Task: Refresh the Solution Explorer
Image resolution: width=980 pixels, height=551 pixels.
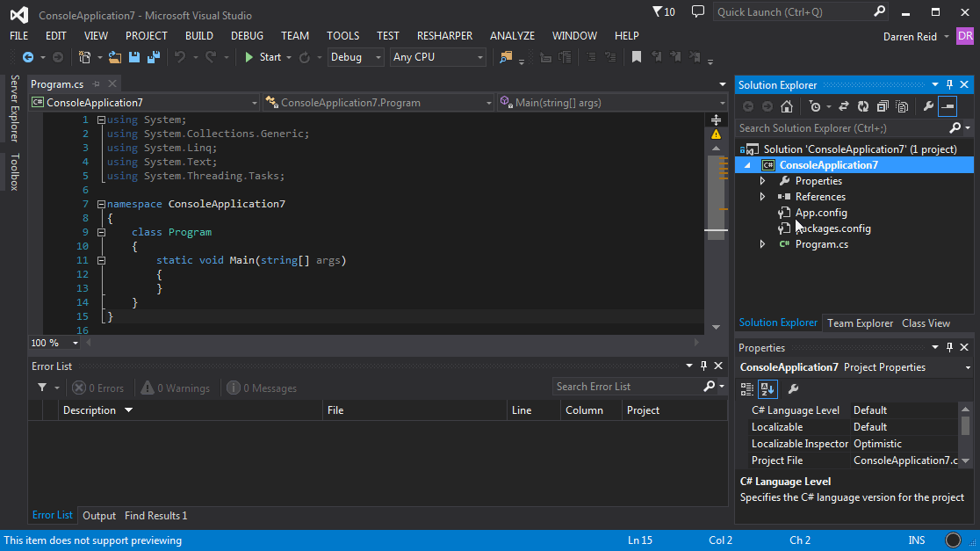Action: click(862, 105)
